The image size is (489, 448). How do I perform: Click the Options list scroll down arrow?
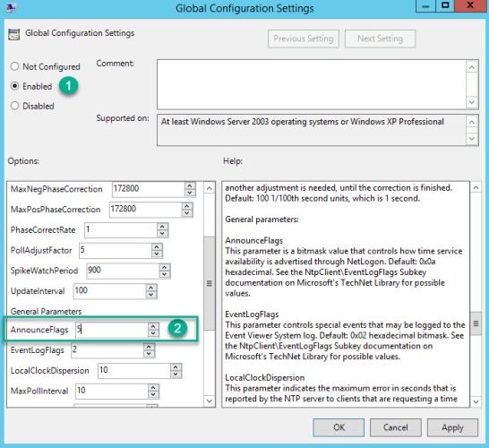pos(210,401)
